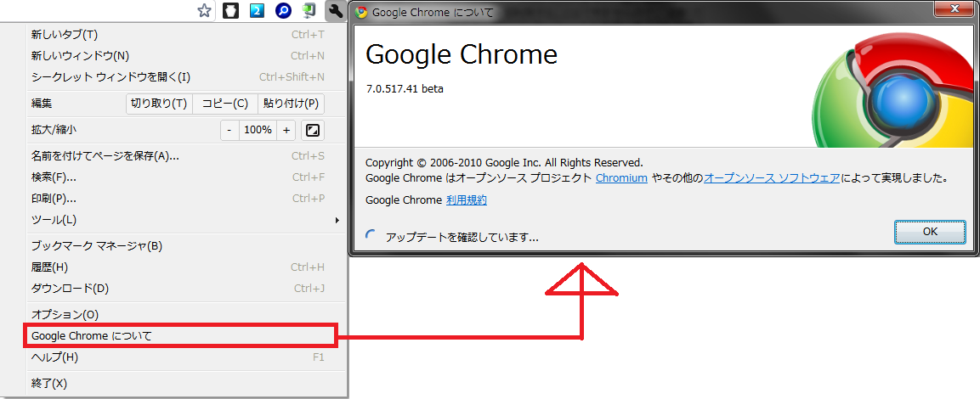Close the Google Chrome について dialog

(955, 8)
